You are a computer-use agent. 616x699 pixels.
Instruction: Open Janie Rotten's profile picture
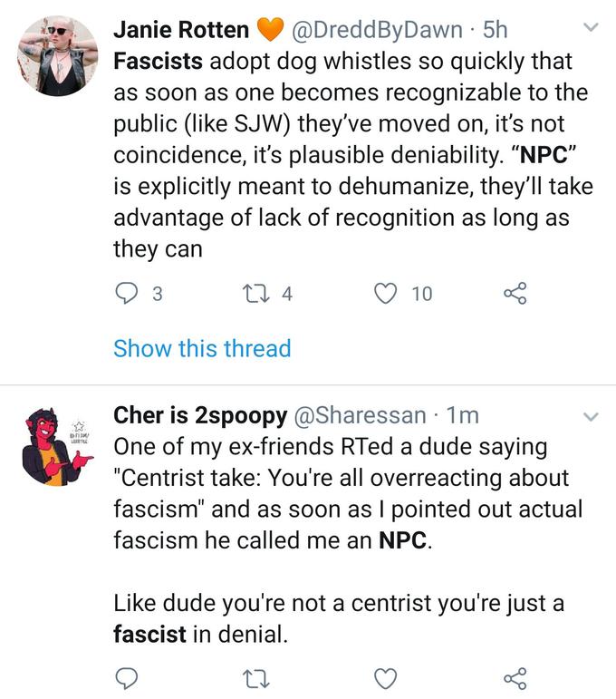[x=57, y=56]
